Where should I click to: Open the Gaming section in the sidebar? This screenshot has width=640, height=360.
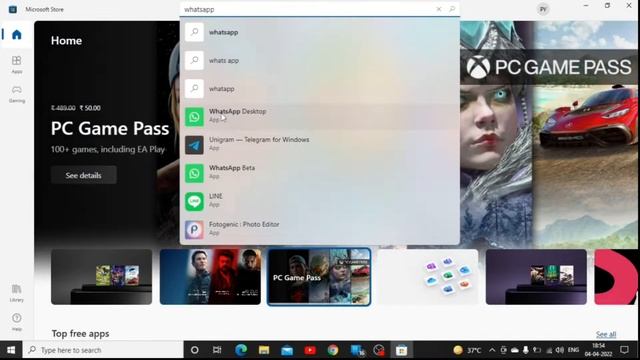(x=16, y=94)
